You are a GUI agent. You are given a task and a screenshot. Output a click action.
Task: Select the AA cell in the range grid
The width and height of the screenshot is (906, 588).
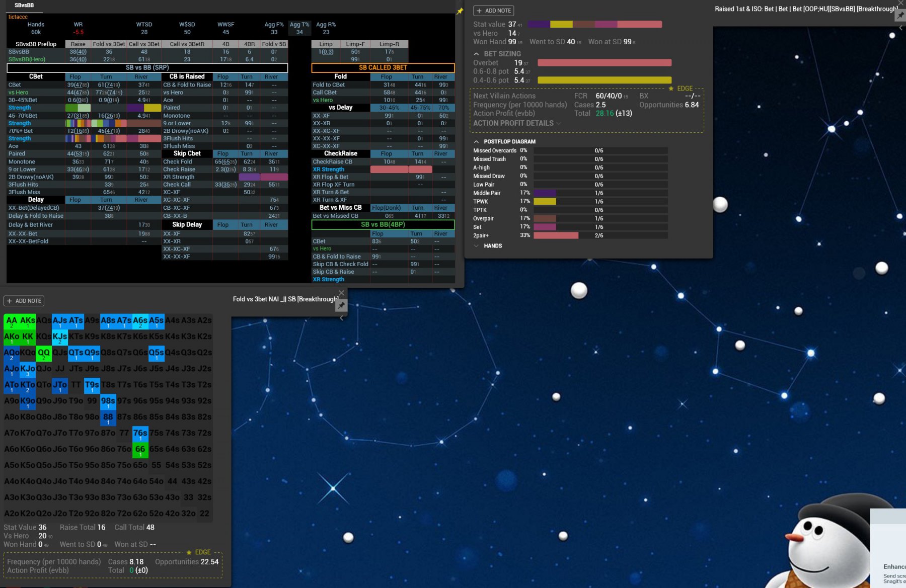pos(12,321)
